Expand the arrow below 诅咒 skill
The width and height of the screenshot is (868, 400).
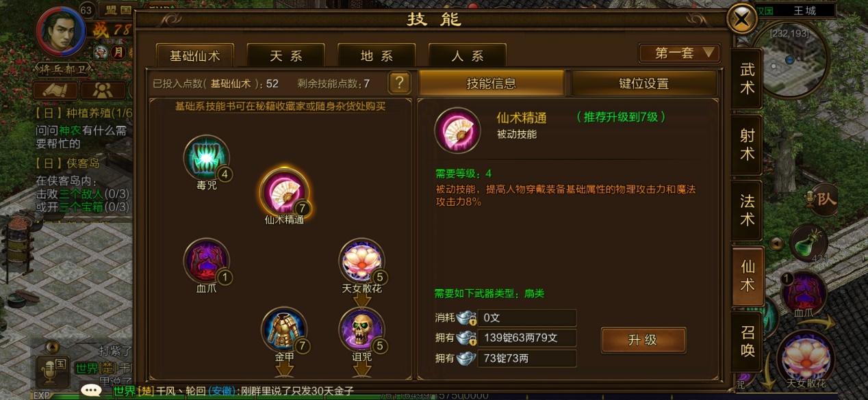coord(361,369)
